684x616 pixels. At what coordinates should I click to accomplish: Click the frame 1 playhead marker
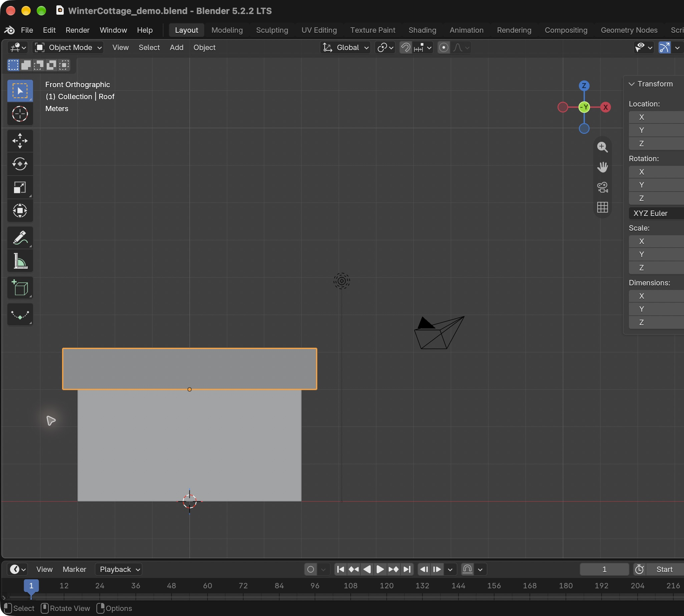pyautogui.click(x=31, y=586)
